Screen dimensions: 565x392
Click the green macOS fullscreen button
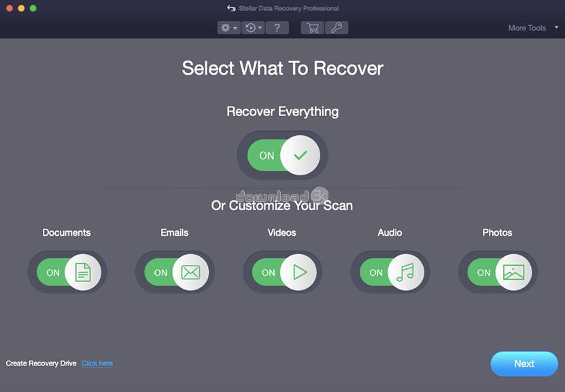tap(33, 8)
